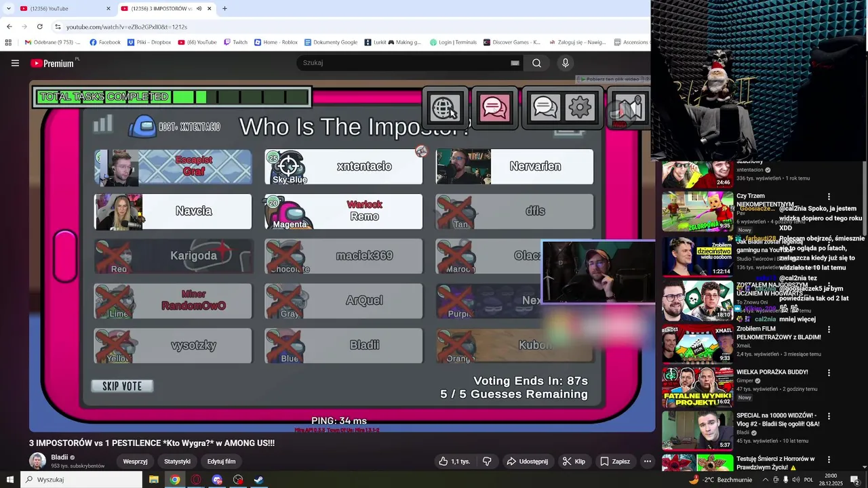868x488 pixels.
Task: Click the total tasks completed progress bar
Action: 172,97
